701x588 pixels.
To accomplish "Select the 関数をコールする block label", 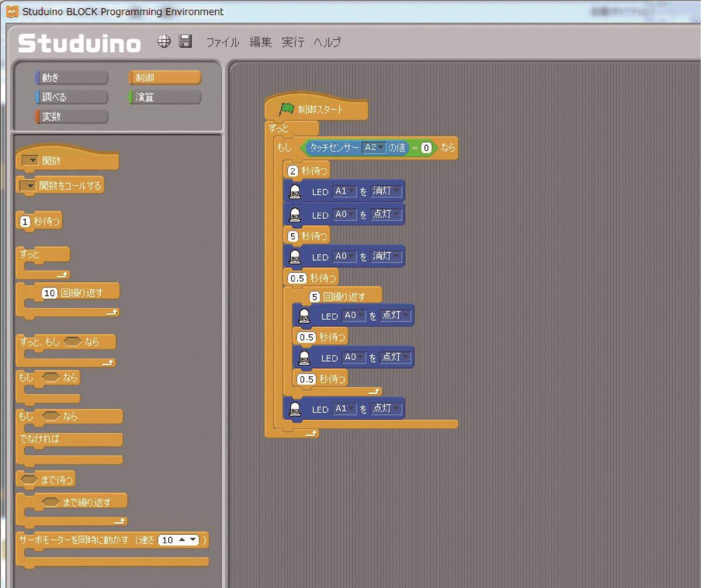I will click(x=70, y=186).
